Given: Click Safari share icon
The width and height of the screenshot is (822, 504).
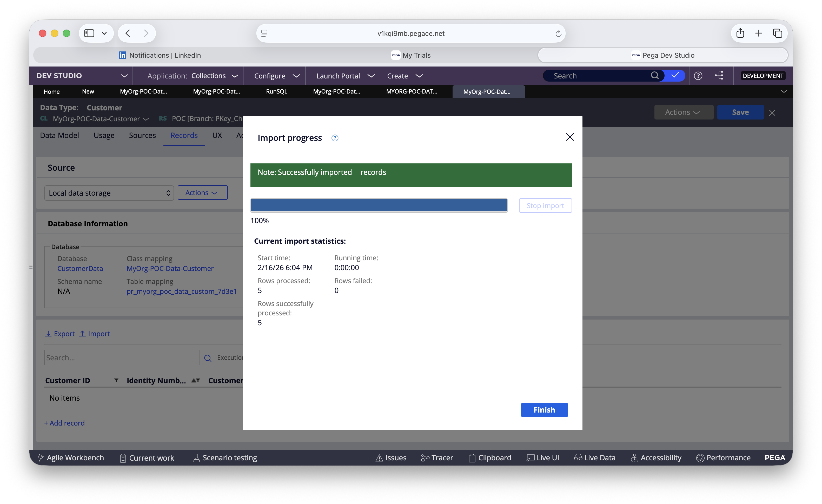Looking at the screenshot, I should coord(740,33).
